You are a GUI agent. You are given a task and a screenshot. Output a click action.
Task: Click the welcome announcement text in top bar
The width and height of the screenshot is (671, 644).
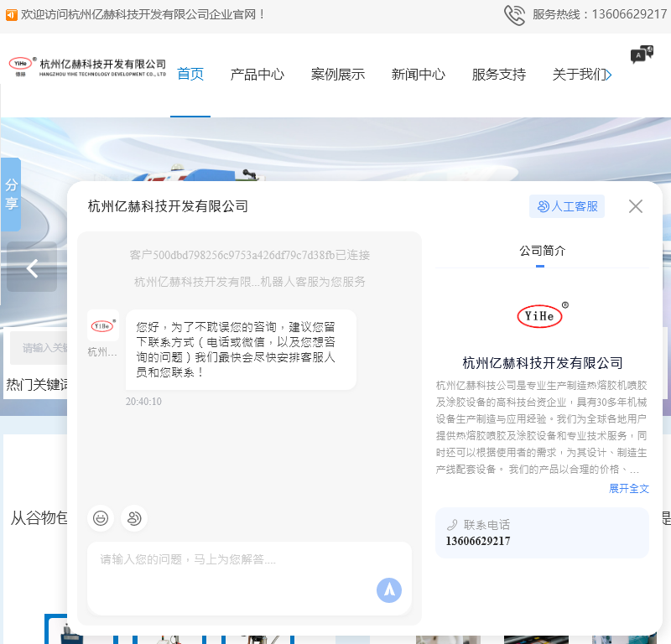[143, 14]
